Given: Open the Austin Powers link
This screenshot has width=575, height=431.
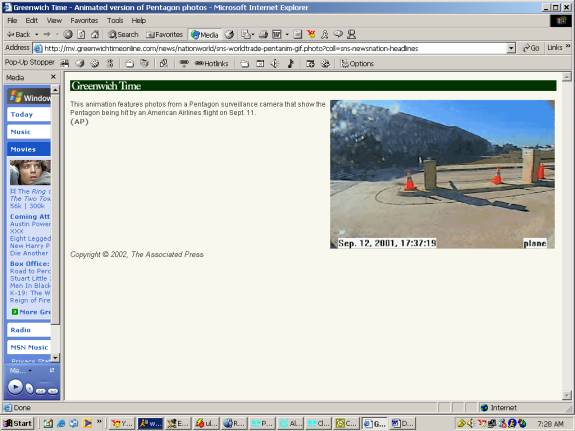Looking at the screenshot, I should [30, 224].
